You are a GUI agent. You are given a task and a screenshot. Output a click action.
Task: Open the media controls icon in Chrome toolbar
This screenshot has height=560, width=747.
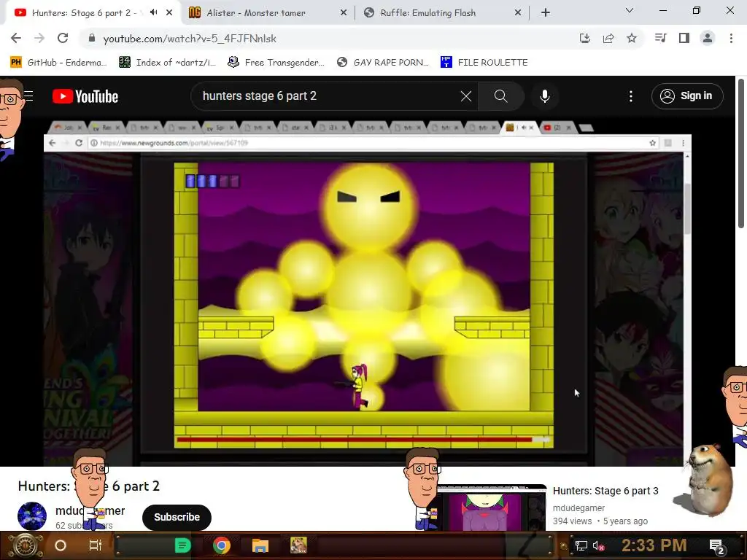pos(660,38)
